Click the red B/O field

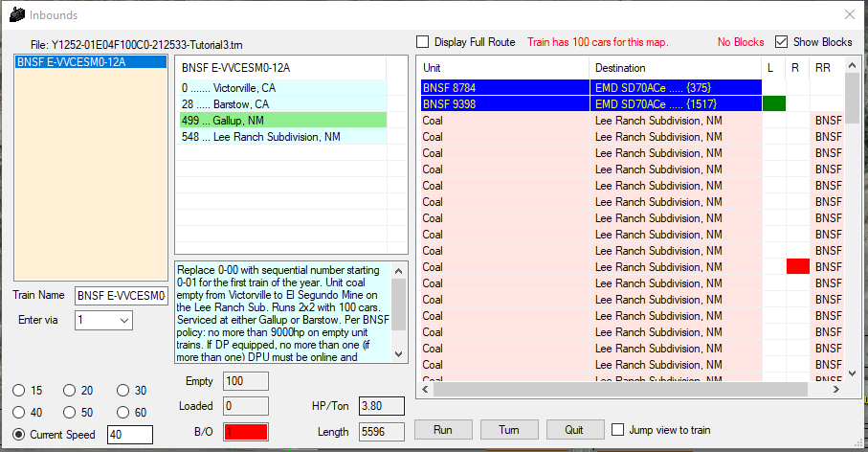pyautogui.click(x=246, y=432)
